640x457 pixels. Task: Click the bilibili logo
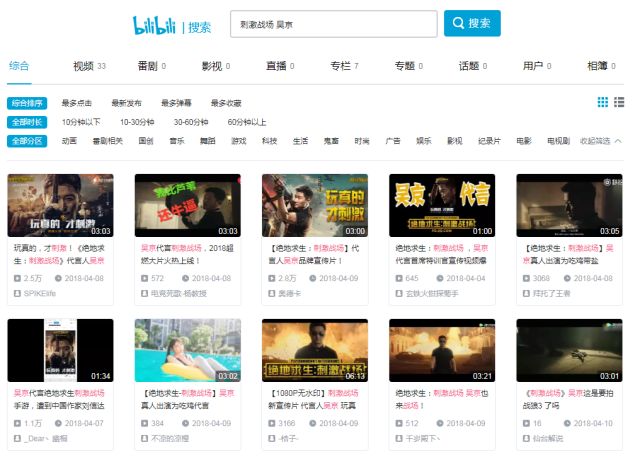[x=154, y=25]
